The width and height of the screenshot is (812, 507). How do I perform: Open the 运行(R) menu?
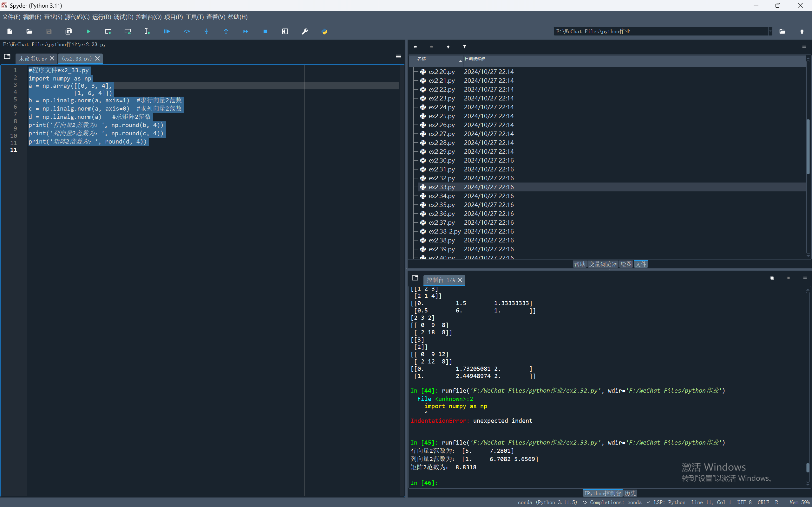[101, 17]
